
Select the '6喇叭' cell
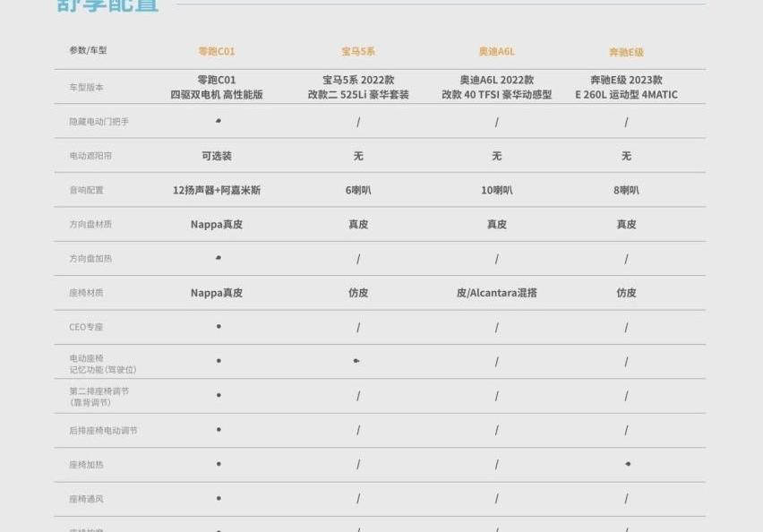tap(358, 190)
